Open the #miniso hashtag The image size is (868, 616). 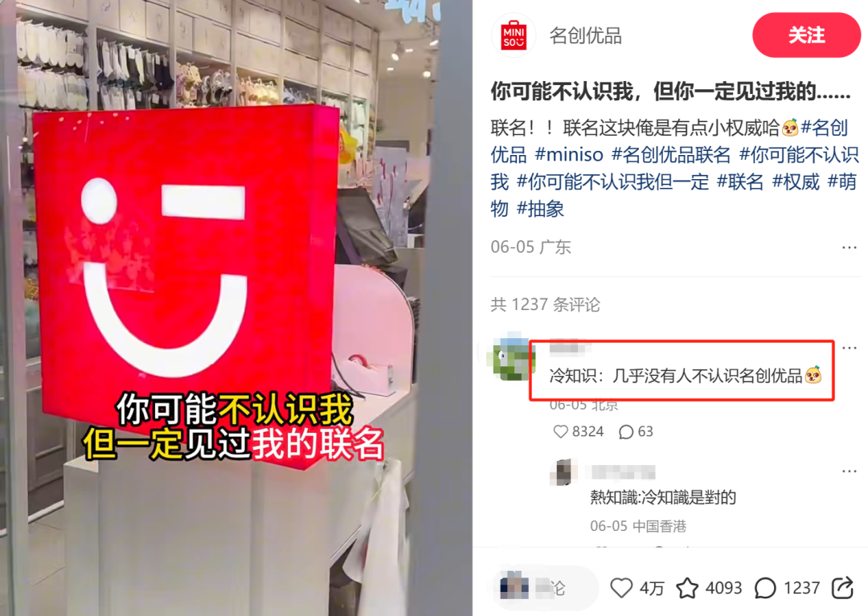click(x=569, y=154)
